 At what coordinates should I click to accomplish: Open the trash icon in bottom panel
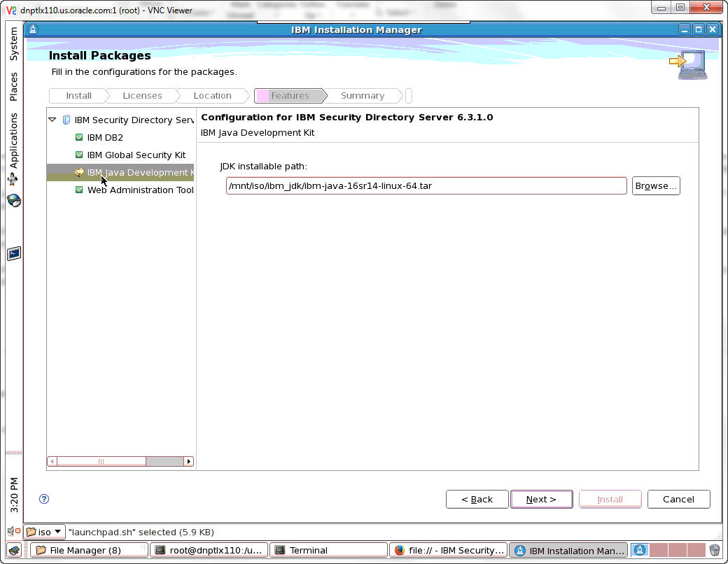tap(715, 551)
